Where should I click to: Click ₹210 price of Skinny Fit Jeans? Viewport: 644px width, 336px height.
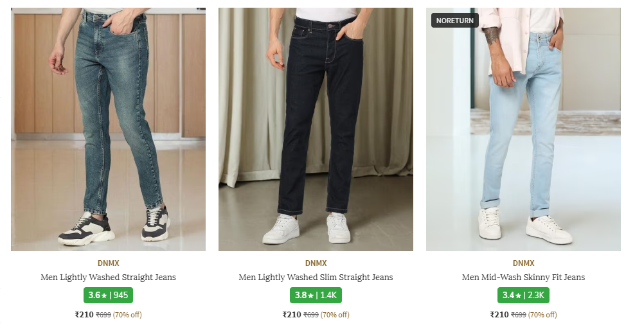(x=499, y=315)
